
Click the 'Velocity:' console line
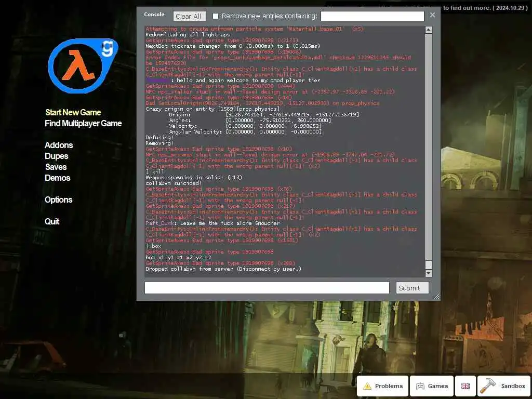pos(245,126)
